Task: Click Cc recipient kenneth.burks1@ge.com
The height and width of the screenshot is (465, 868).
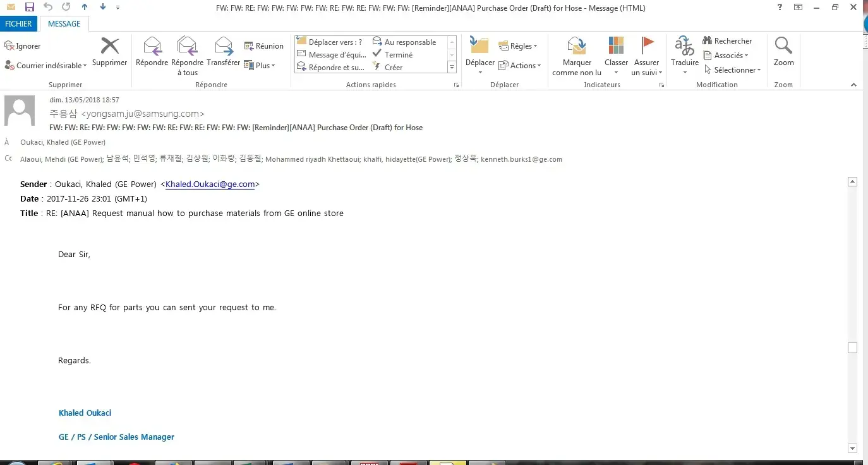Action: pyautogui.click(x=521, y=159)
